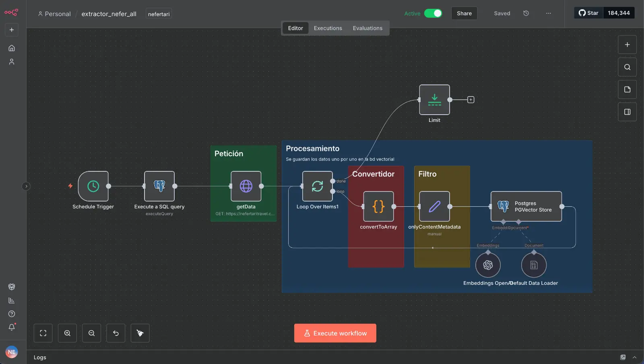Select the Limit node

click(x=434, y=100)
